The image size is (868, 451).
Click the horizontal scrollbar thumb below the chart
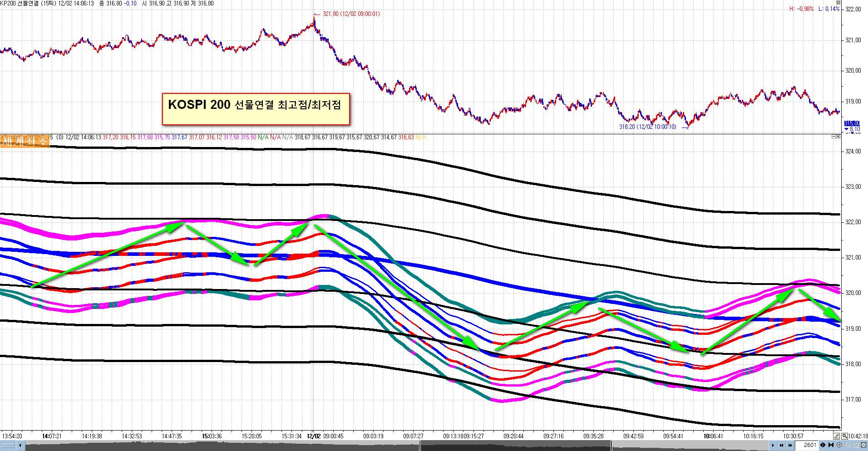click(x=515, y=445)
